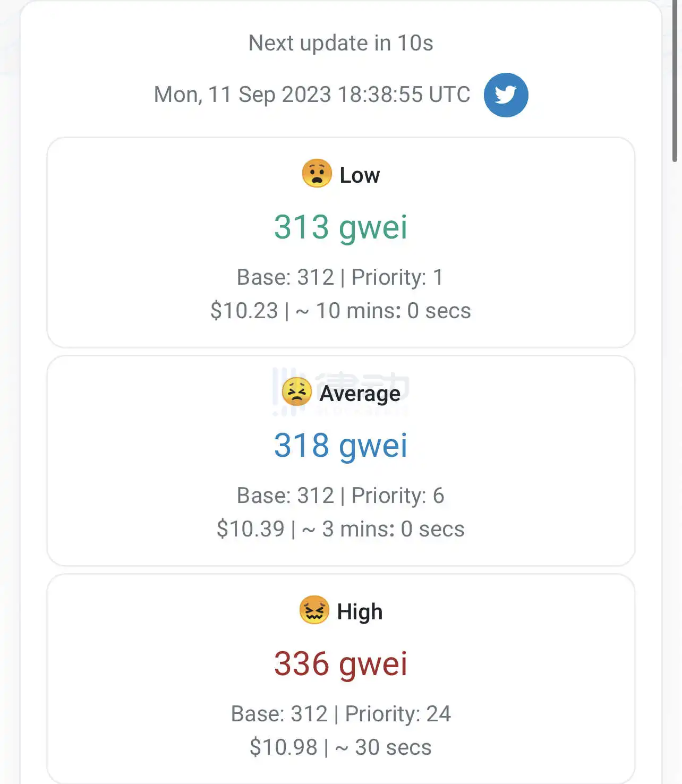Click the $10.39 cost estimate line
This screenshot has height=784, width=682.
pyautogui.click(x=340, y=529)
